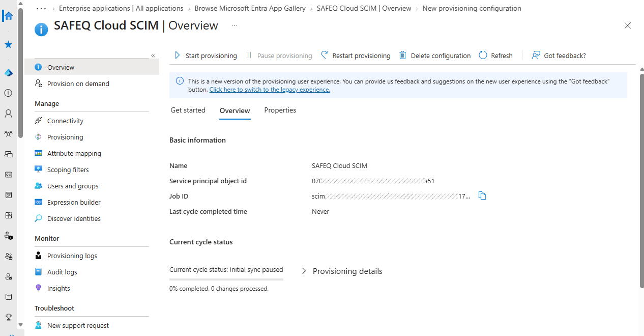The width and height of the screenshot is (644, 336).
Task: Click the scroll-down arrow of the left rail
Action: [x=20, y=325]
